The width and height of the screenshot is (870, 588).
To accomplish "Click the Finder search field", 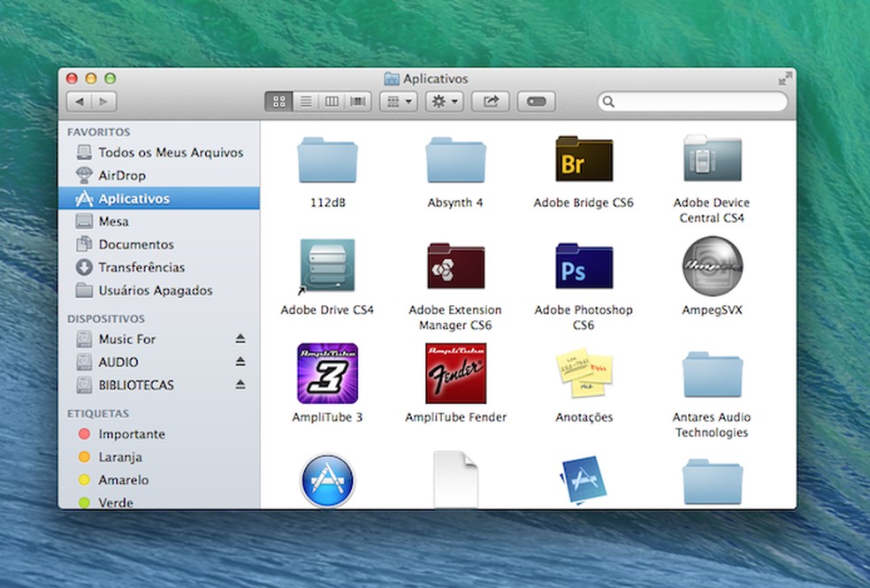I will 692,102.
